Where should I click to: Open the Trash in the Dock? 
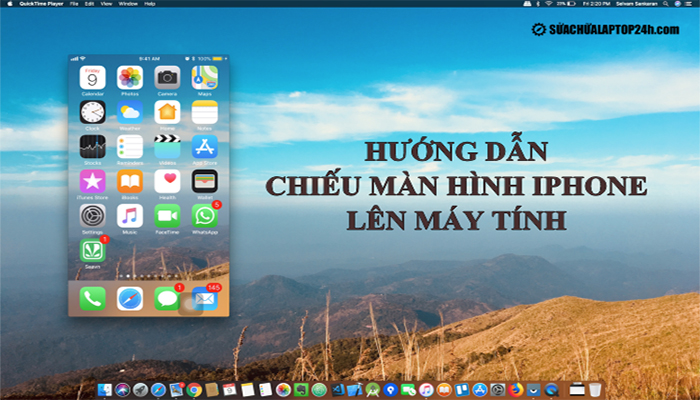click(595, 390)
